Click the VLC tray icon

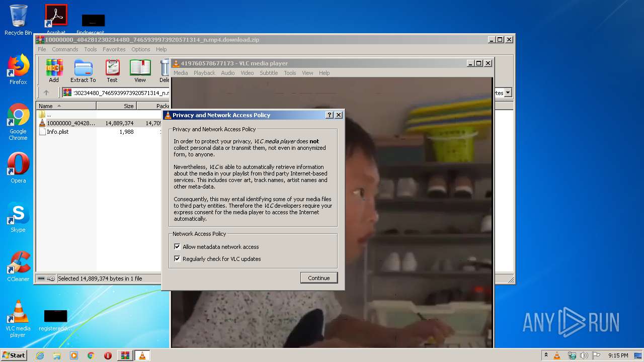point(557,355)
